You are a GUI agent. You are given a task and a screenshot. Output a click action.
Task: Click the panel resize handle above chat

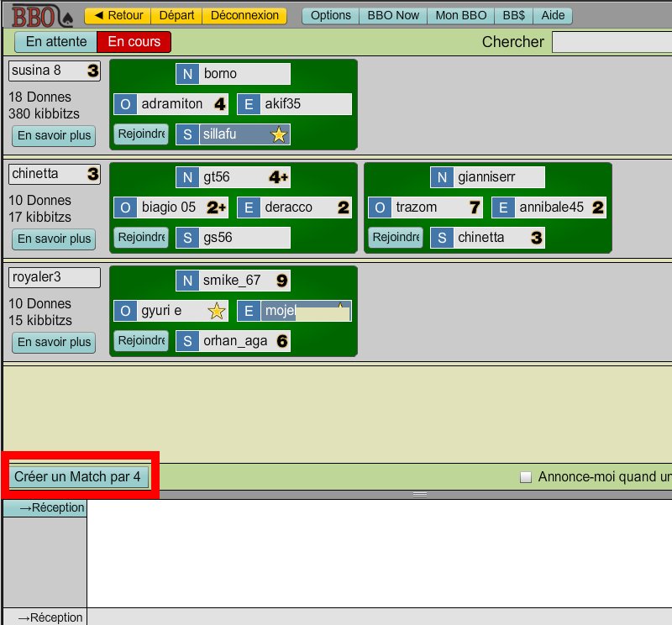[420, 495]
